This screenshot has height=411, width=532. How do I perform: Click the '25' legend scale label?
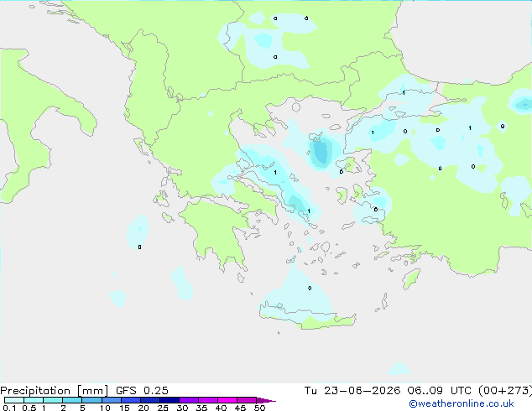163,408
